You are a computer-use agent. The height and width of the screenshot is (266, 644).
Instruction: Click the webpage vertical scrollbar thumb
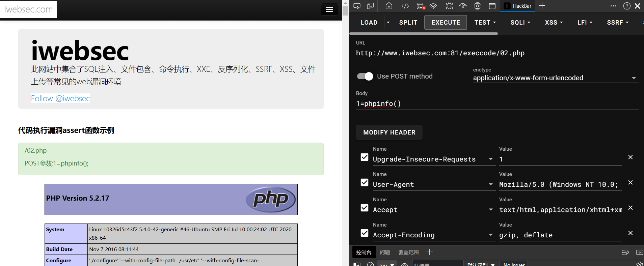tap(345, 11)
